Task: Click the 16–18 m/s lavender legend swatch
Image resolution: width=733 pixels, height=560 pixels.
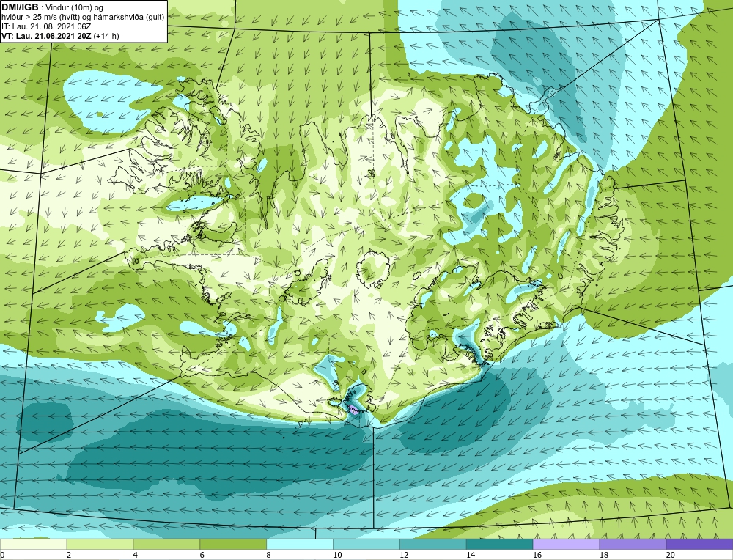Action: coord(566,544)
